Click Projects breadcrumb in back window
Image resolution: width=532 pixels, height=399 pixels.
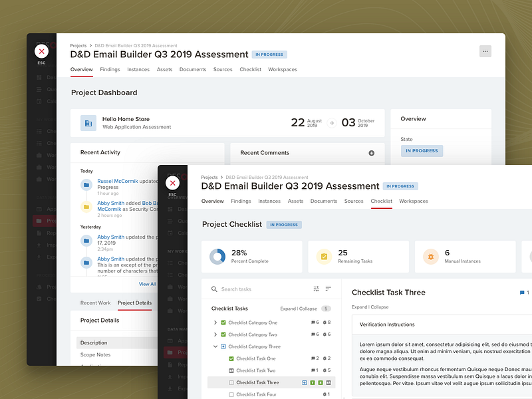tap(78, 45)
